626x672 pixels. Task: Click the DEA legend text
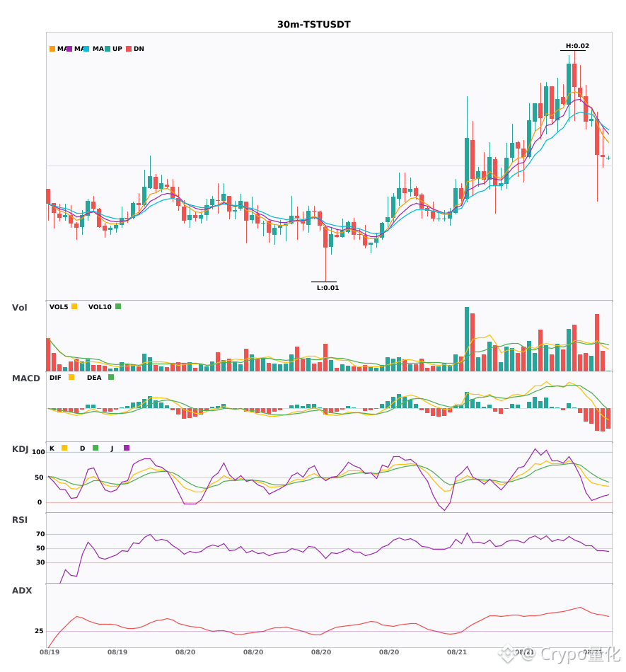click(94, 378)
